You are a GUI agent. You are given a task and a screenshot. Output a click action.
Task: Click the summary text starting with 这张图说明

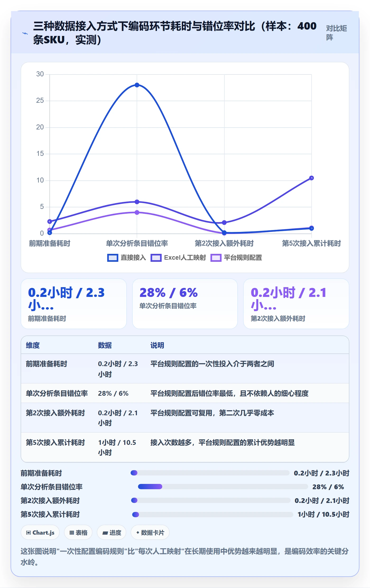point(185,557)
